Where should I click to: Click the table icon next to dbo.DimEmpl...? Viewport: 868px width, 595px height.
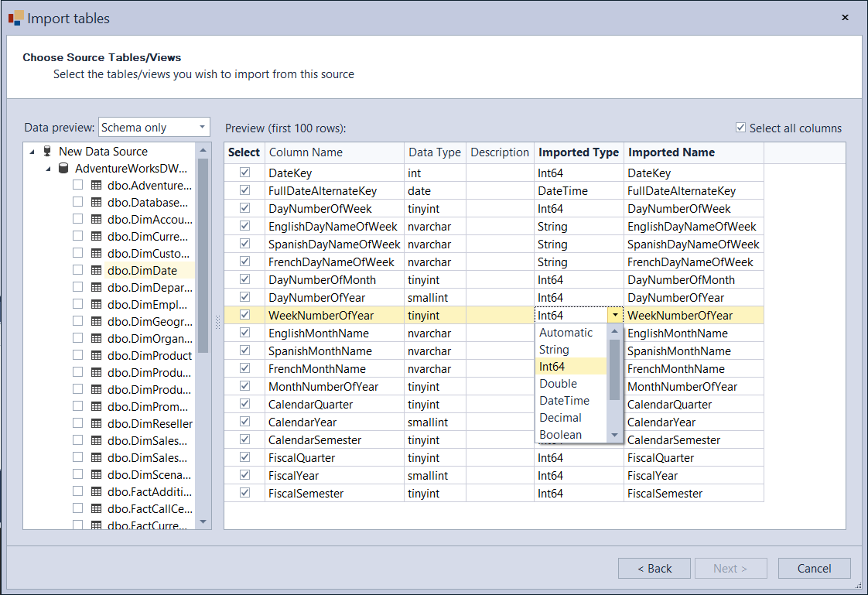pyautogui.click(x=96, y=305)
